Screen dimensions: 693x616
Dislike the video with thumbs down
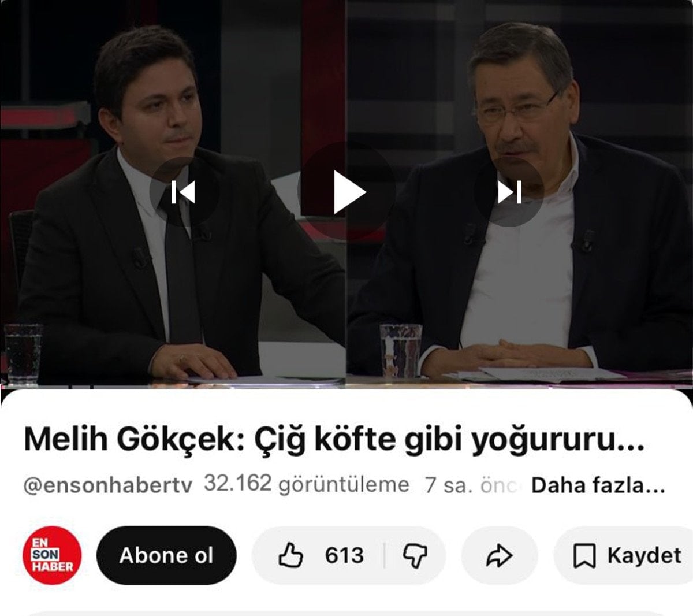(x=415, y=555)
